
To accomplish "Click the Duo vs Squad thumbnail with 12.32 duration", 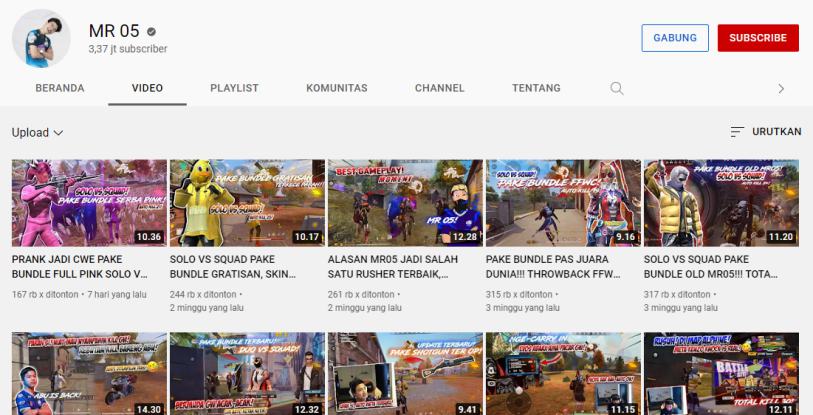I will click(x=247, y=374).
